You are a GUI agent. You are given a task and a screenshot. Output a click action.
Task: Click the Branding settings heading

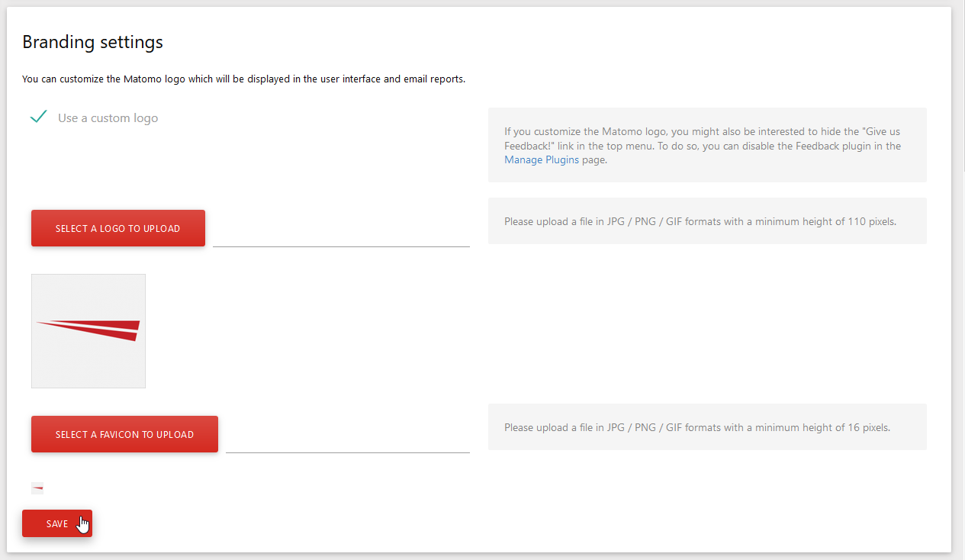tap(92, 42)
